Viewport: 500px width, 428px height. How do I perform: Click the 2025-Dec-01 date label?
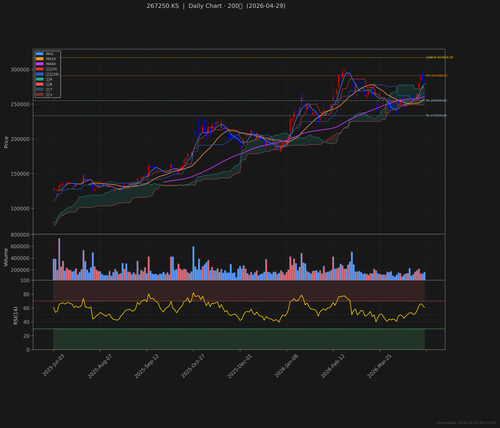point(239,366)
